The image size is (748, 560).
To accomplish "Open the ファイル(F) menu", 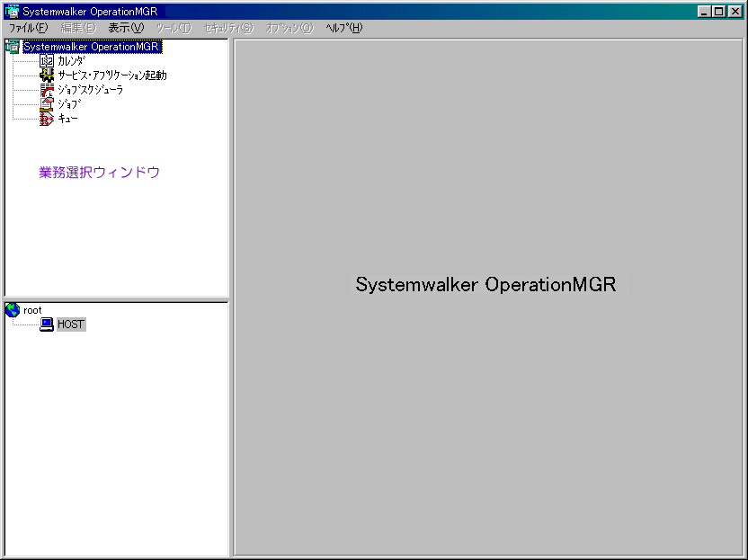I will point(29,28).
